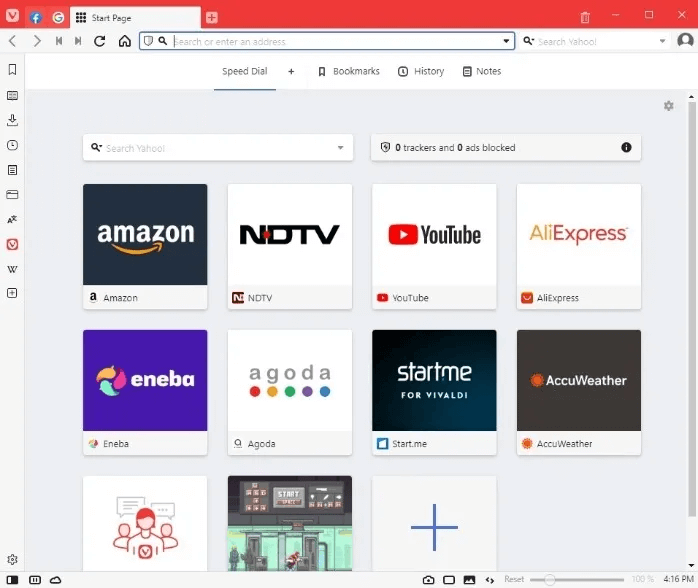This screenshot has height=588, width=698.
Task: Open the content blocker shield in address bar
Action: click(x=148, y=41)
